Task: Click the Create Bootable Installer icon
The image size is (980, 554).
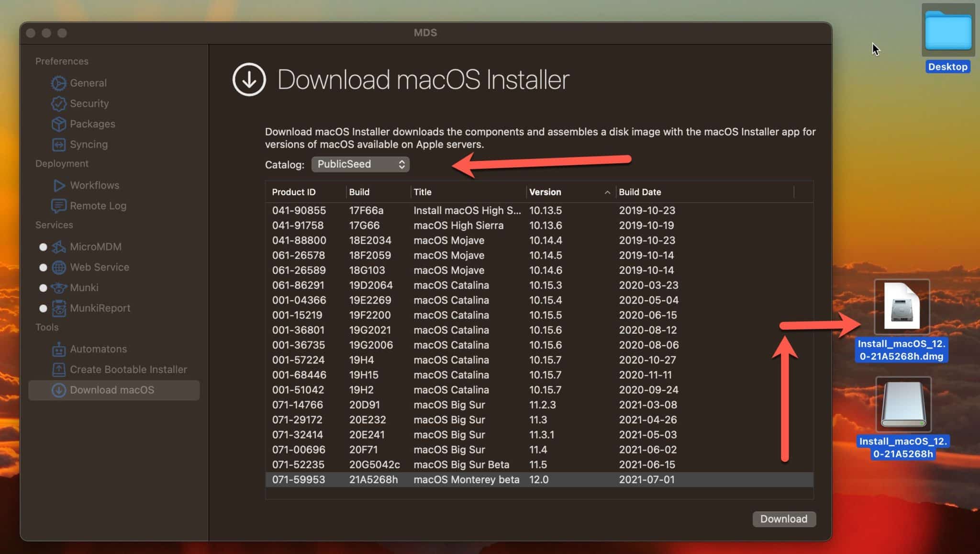Action: tap(58, 370)
